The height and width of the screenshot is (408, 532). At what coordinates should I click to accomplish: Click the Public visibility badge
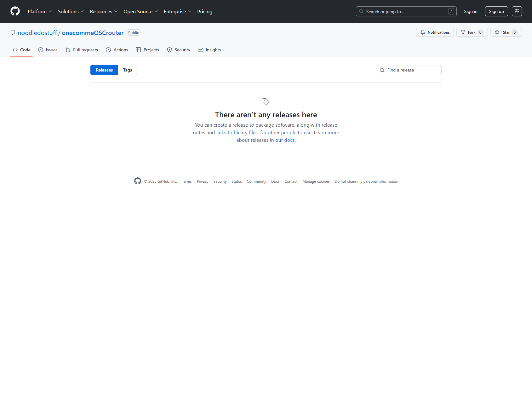click(x=133, y=33)
